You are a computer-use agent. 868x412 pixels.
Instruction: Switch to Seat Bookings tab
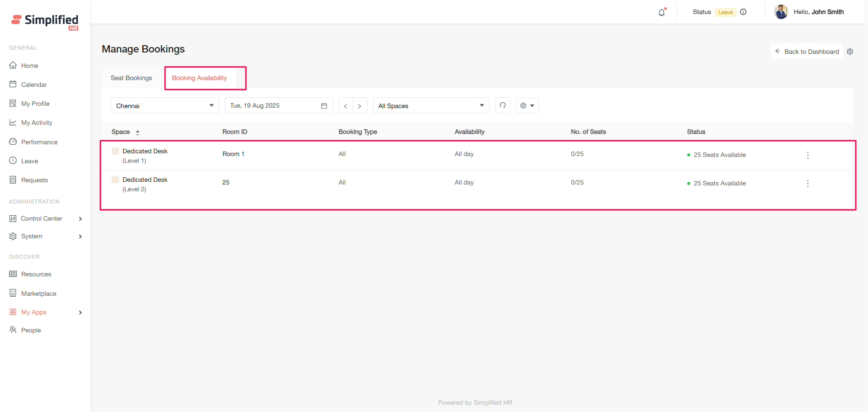132,78
